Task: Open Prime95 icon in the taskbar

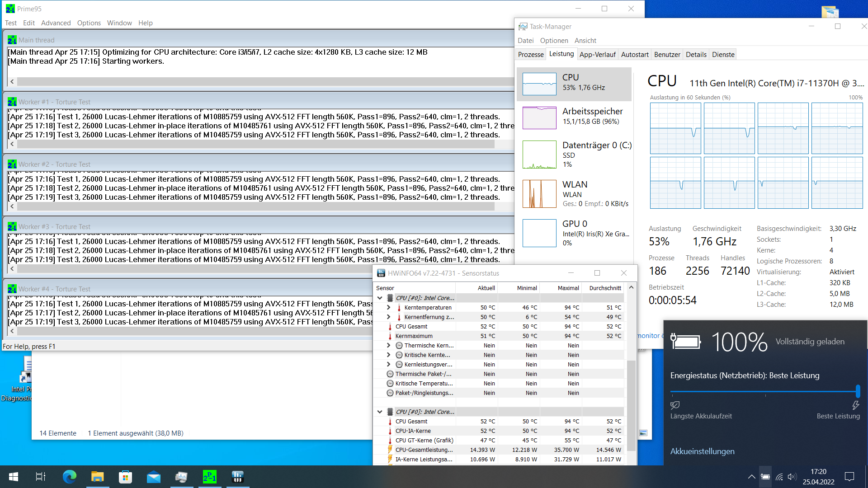Action: pyautogui.click(x=209, y=477)
